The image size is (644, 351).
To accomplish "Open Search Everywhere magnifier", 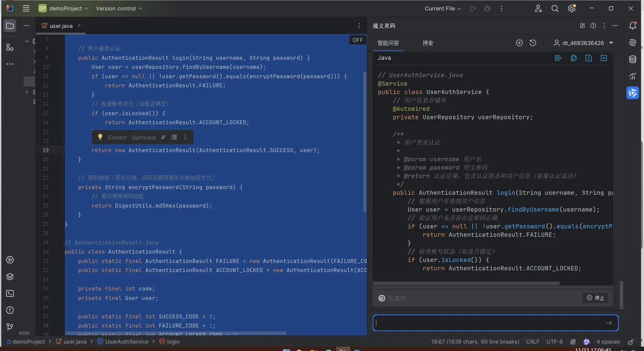I will click(555, 8).
